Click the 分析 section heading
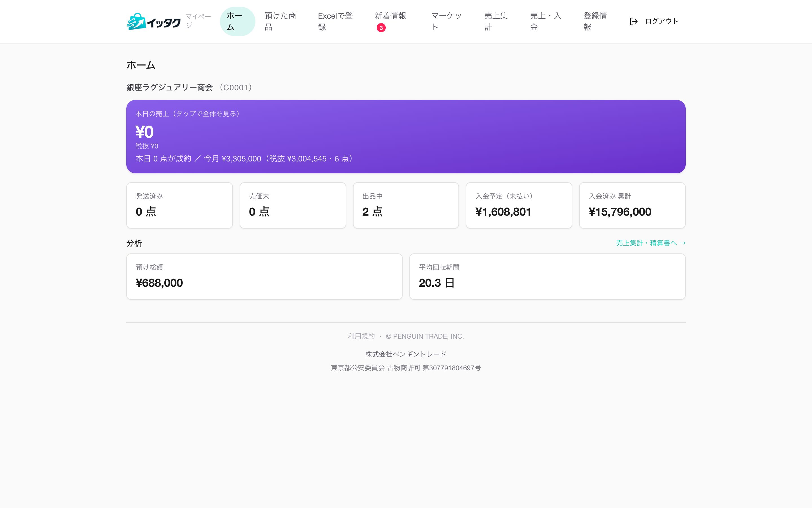812x508 pixels. pos(134,243)
